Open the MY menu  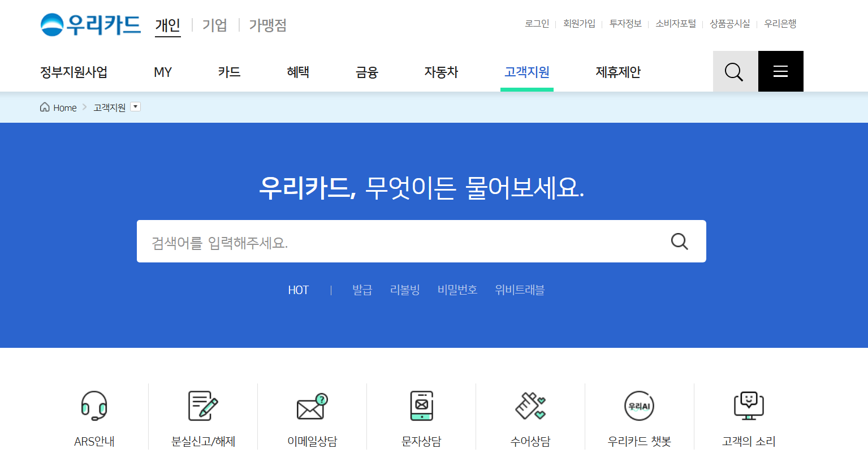[x=163, y=72]
